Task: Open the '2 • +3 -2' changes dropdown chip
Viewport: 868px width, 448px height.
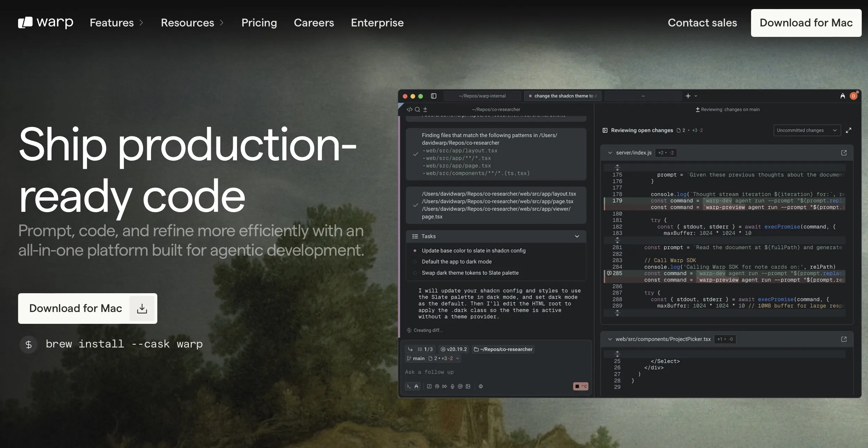Action: point(444,359)
